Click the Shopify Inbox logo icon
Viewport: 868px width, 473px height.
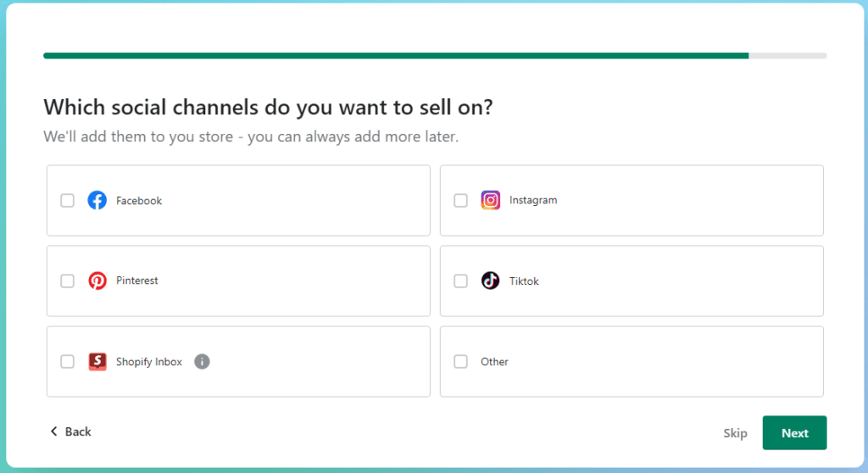point(97,362)
